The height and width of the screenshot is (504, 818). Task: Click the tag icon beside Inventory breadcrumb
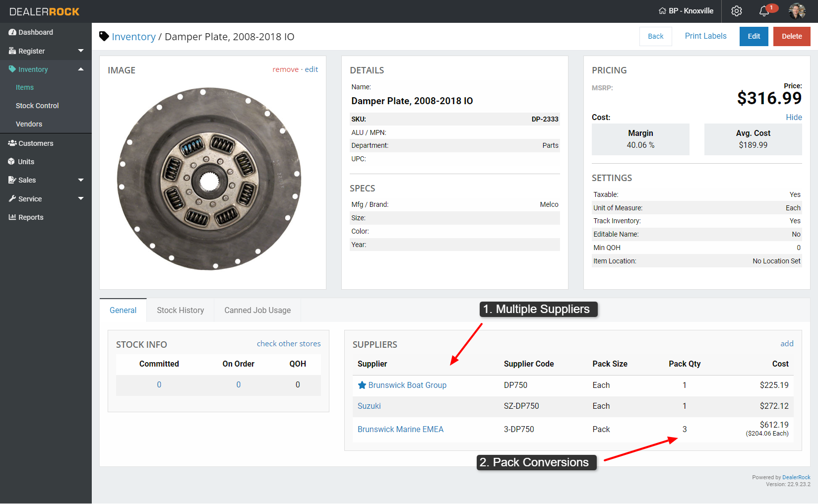click(104, 36)
